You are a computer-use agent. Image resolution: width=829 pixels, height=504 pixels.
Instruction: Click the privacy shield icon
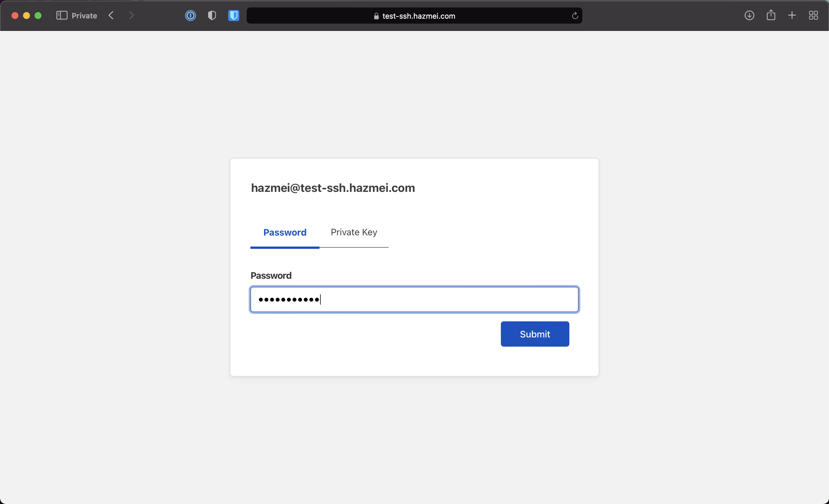[212, 16]
